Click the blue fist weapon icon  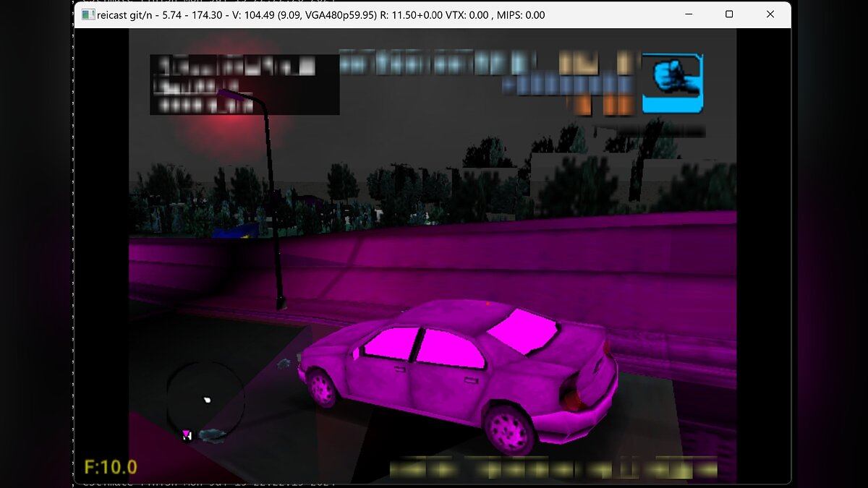672,82
